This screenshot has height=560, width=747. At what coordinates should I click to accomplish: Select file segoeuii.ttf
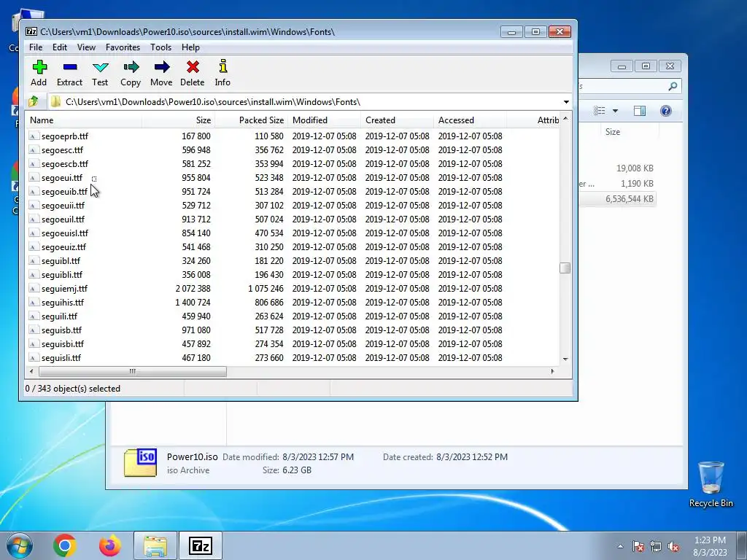tap(63, 205)
